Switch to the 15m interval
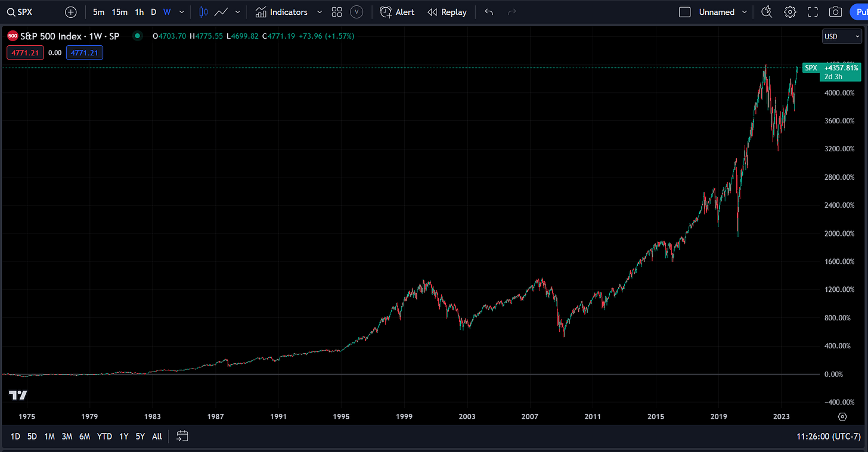The width and height of the screenshot is (868, 452). tap(120, 12)
